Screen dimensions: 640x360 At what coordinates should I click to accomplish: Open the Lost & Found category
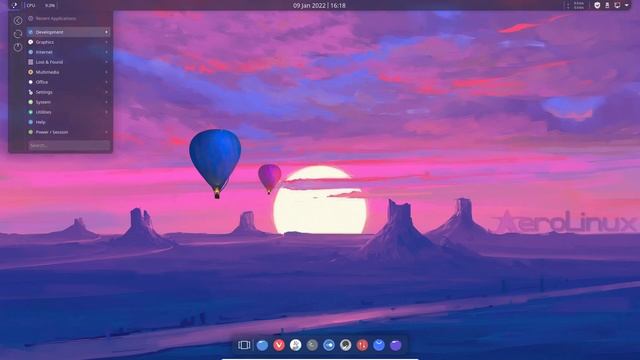[x=69, y=62]
